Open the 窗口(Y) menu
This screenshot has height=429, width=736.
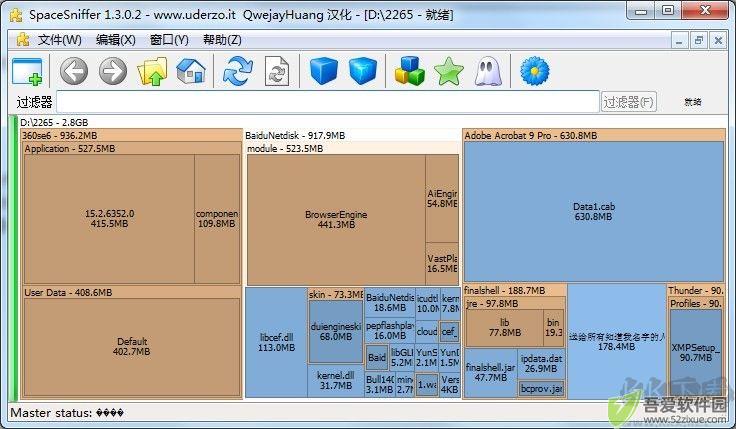(x=169, y=40)
